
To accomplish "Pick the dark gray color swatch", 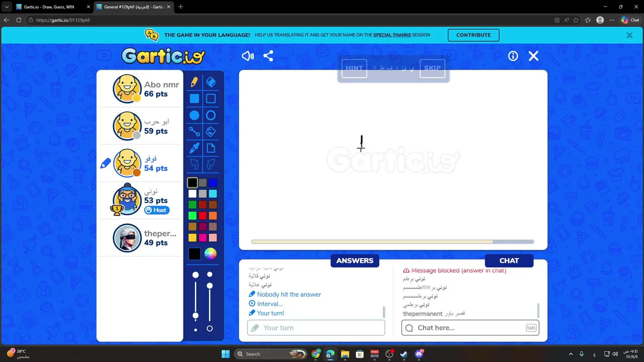I will click(x=202, y=183).
